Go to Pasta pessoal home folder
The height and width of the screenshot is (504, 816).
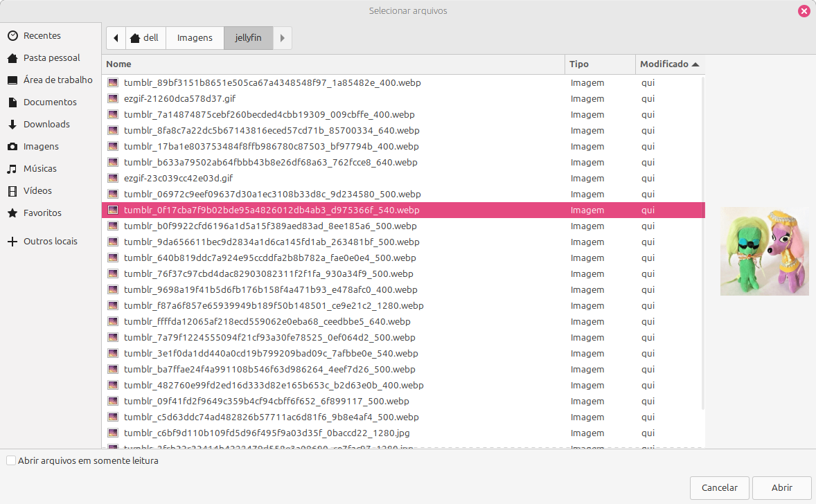point(51,58)
